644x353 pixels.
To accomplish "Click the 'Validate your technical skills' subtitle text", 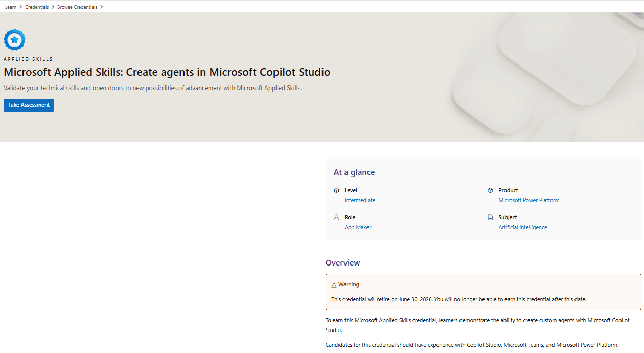I will point(153,88).
